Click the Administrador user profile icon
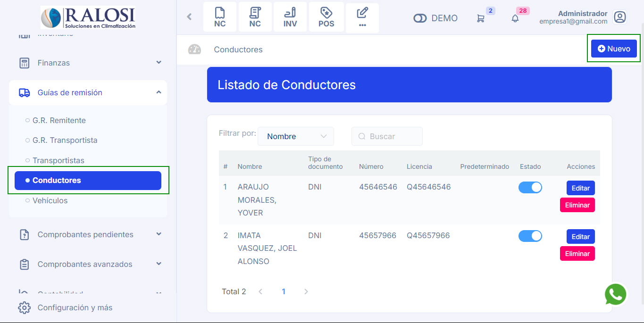644x323 pixels. point(619,17)
